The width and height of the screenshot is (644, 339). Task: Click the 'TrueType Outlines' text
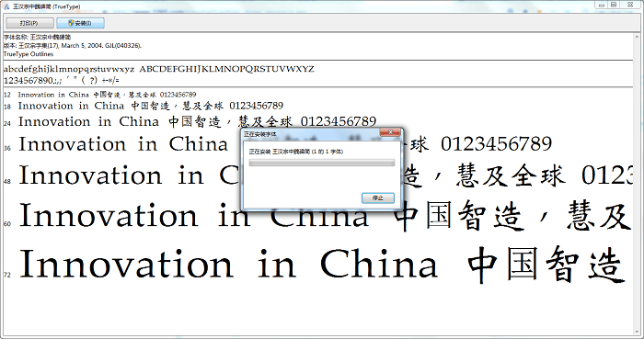tap(29, 54)
